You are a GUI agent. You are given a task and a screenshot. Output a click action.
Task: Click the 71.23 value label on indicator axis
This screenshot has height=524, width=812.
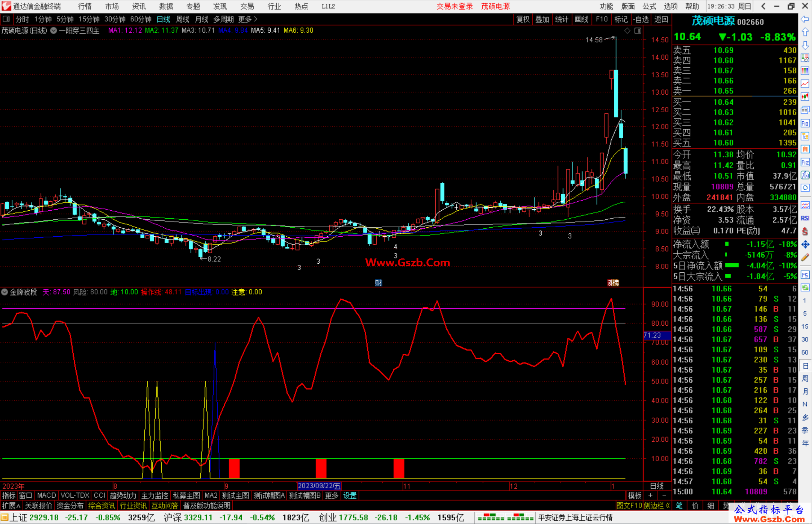coord(656,335)
